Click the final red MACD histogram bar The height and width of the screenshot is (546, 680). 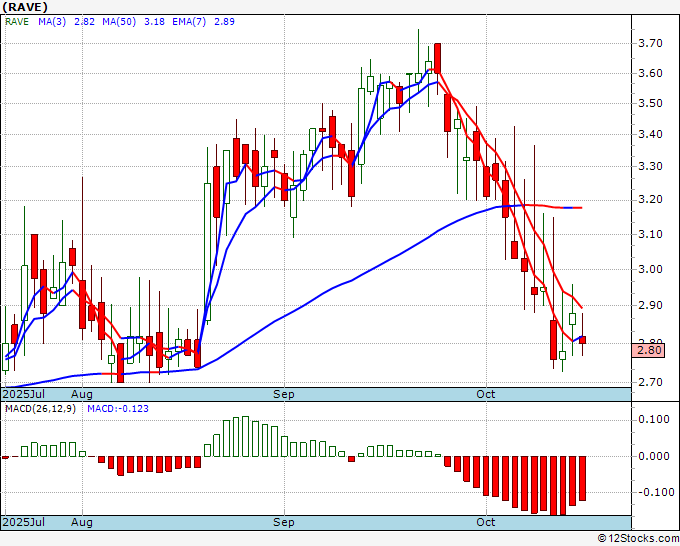pos(582,478)
